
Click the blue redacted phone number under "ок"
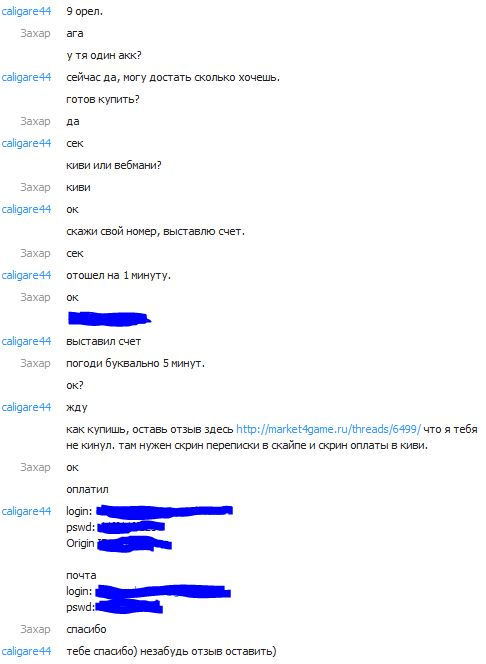[109, 319]
